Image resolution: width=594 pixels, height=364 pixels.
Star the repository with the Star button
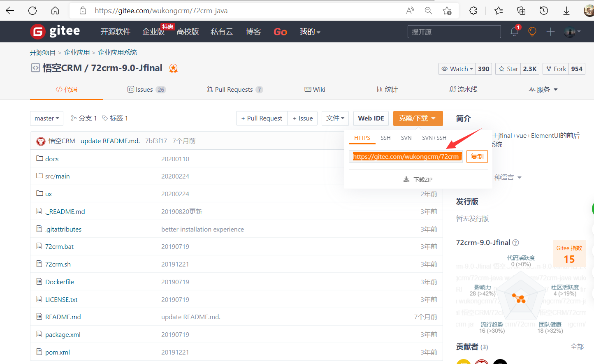[508, 69]
